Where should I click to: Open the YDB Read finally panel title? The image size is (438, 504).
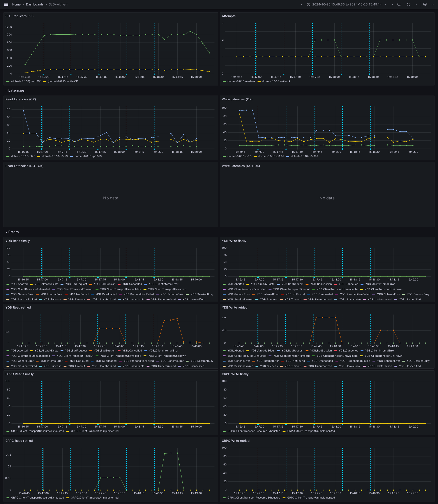pyautogui.click(x=18, y=241)
